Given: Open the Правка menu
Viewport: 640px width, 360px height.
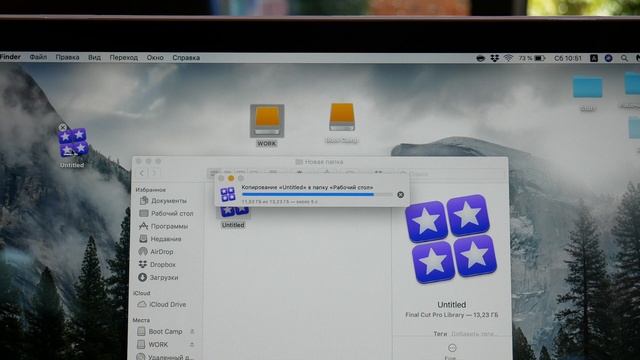Looking at the screenshot, I should click(x=67, y=58).
